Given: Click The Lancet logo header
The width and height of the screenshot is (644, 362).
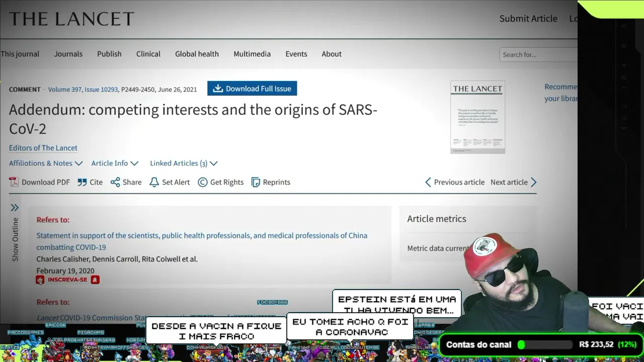Looking at the screenshot, I should [71, 19].
